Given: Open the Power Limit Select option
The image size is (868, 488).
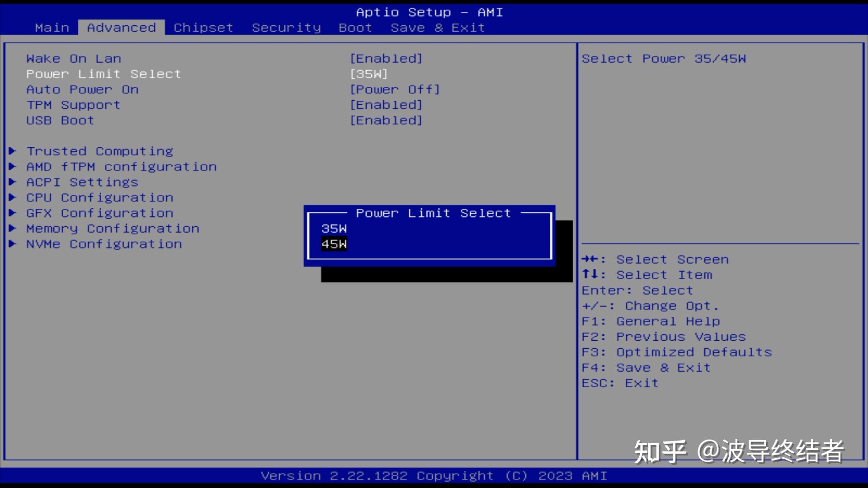Looking at the screenshot, I should [104, 74].
